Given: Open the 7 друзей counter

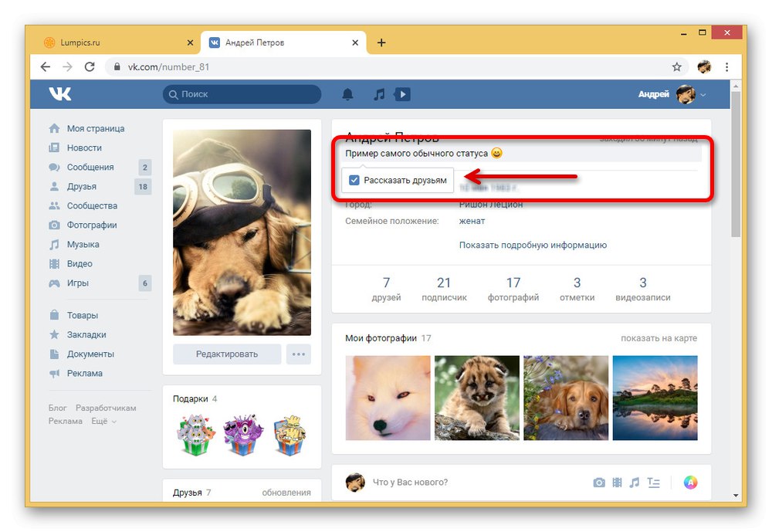Looking at the screenshot, I should (386, 289).
